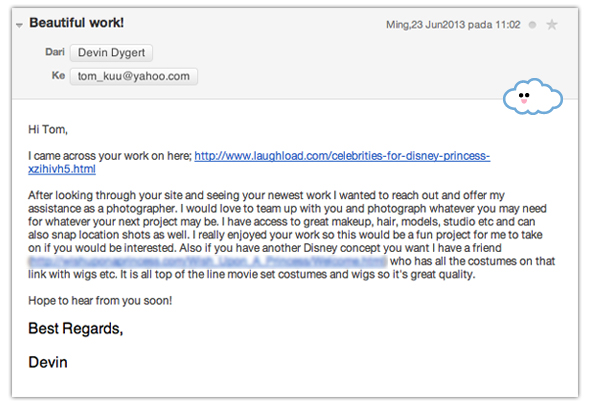This screenshot has height=405, width=590.
Task: Click the 23 Jun2013 date stamp
Action: pyautogui.click(x=438, y=25)
